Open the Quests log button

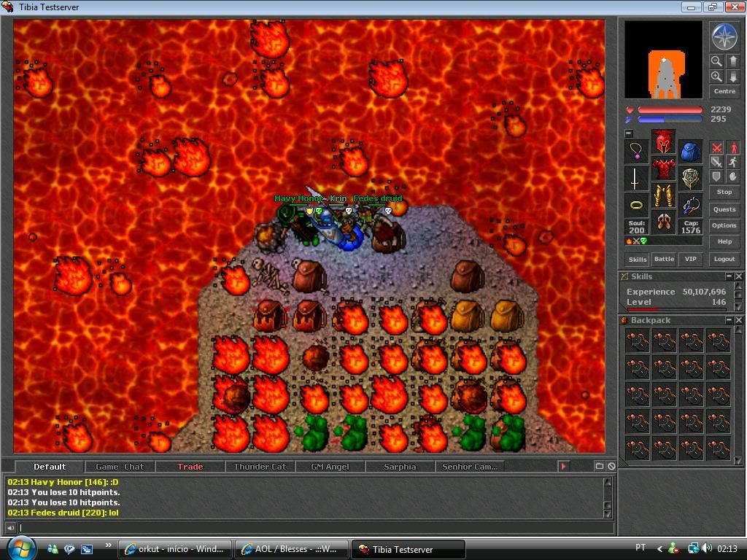(724, 209)
